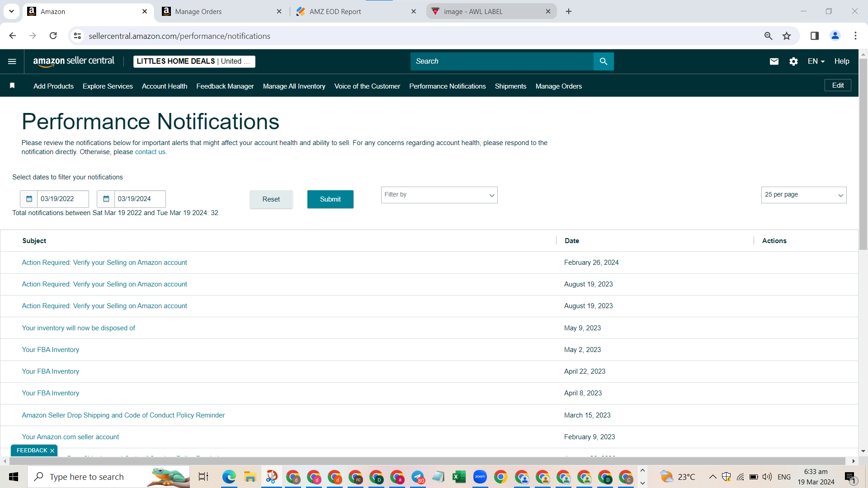This screenshot has width=868, height=488.
Task: Open the Chrome tab search dropdown
Action: [11, 11]
